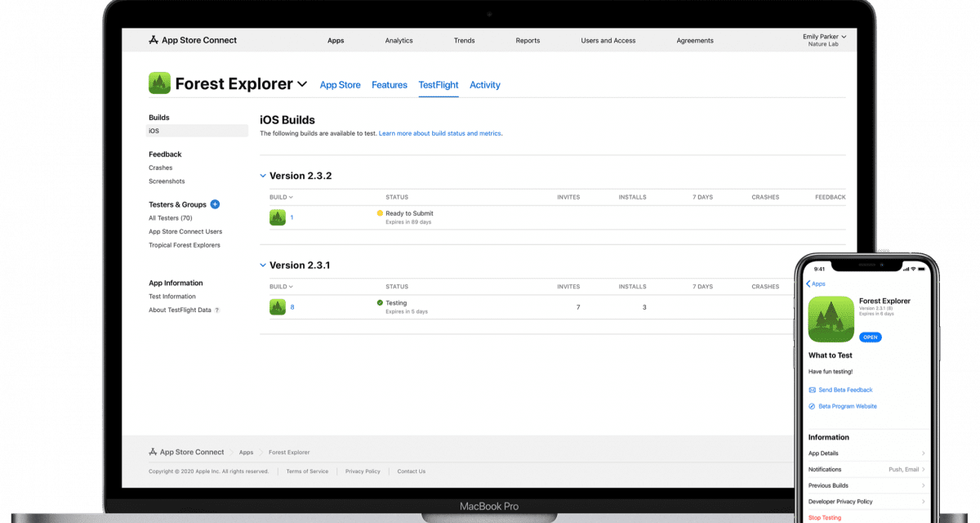Tap the Beta Program Website link text
980x523 pixels.
[848, 406]
